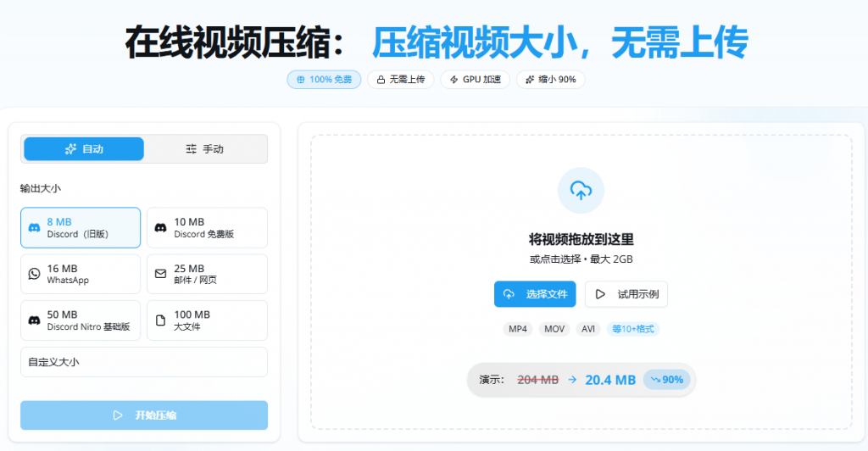This screenshot has height=451, width=868.
Task: Click the cloud upload icon in drop zone
Action: click(581, 190)
